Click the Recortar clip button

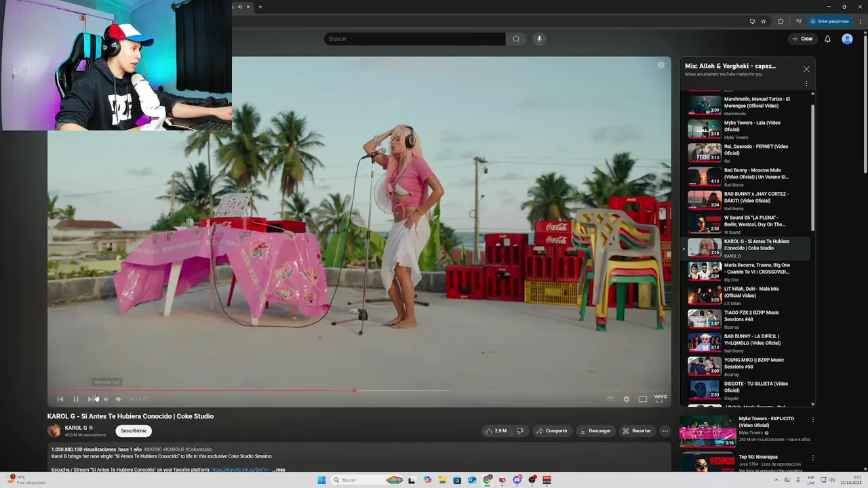pos(637,430)
